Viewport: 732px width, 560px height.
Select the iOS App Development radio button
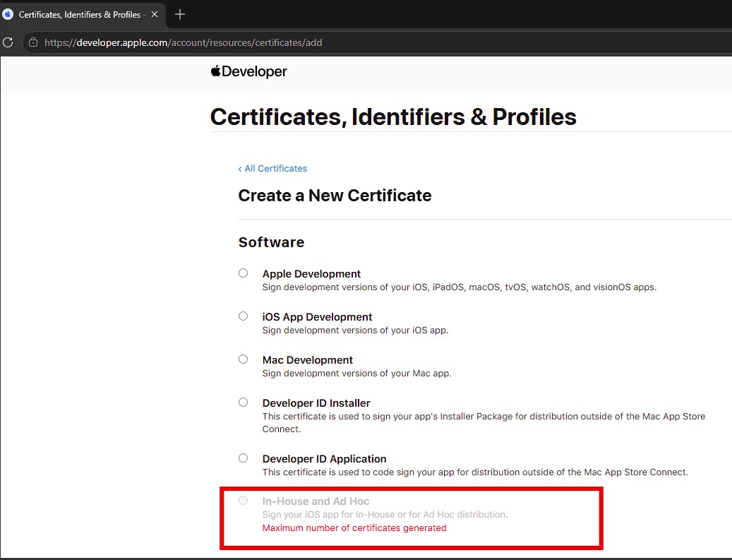click(x=244, y=316)
